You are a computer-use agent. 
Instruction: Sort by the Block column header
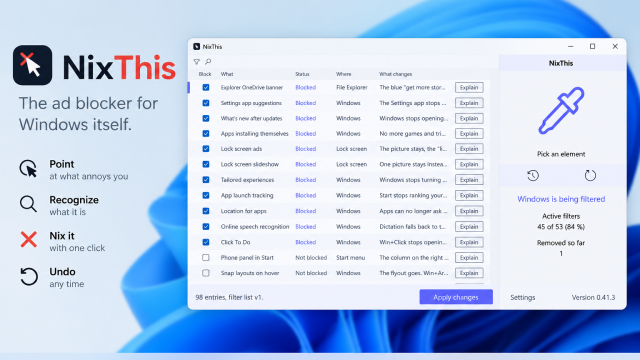[205, 74]
